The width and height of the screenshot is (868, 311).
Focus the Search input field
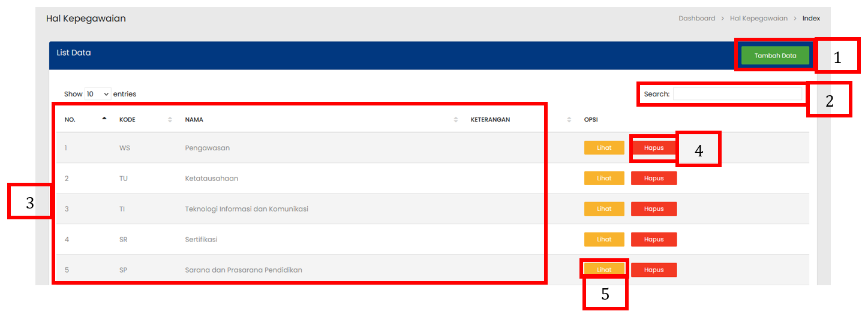[x=737, y=94]
